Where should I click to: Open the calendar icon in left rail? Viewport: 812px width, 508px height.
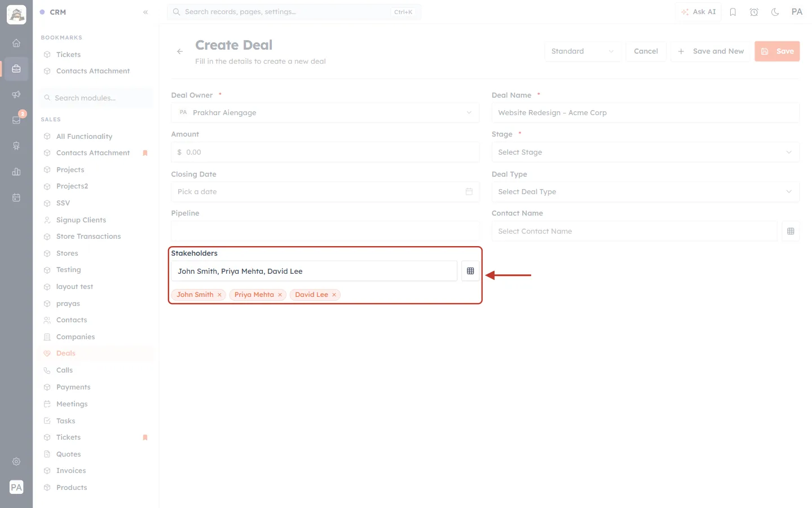16,198
